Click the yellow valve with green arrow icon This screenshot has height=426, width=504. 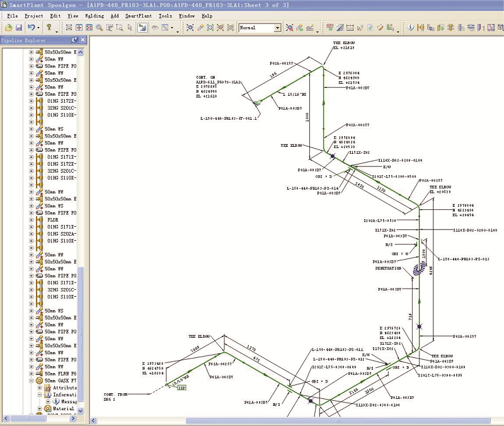pyautogui.click(x=440, y=28)
